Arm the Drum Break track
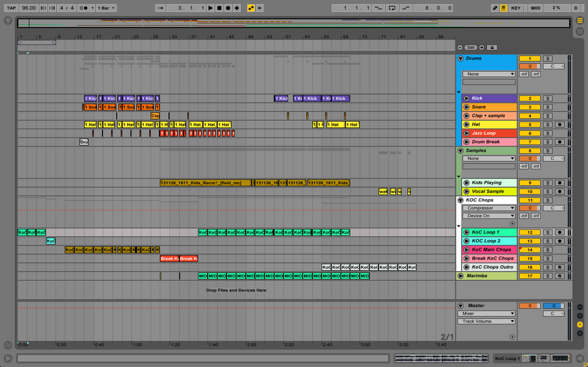Screen dimensions: 588x367 coord(559,142)
